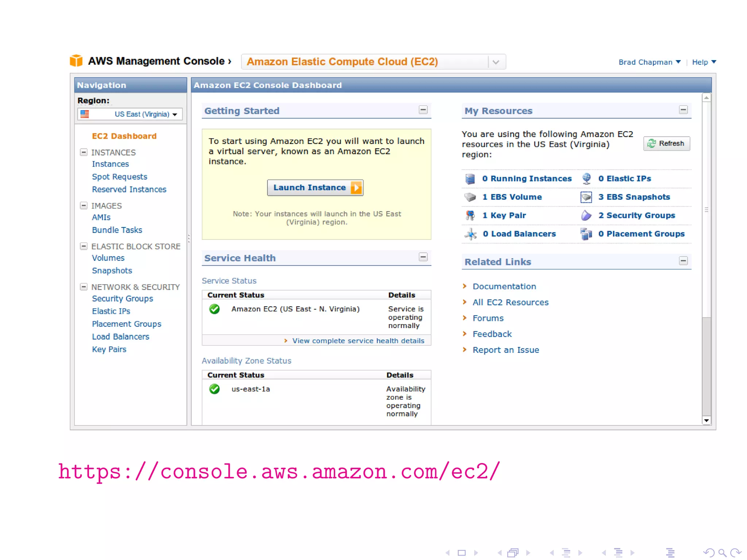Click the Load Balancers icon
Image resolution: width=747 pixels, height=560 pixels.
tap(471, 234)
